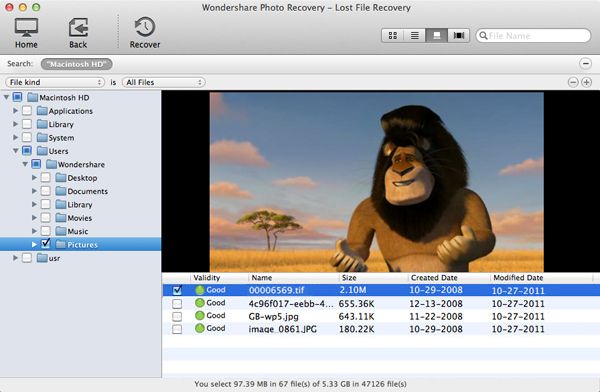Sort by the Size column header
Viewport: 600px width, 392px height.
(349, 278)
